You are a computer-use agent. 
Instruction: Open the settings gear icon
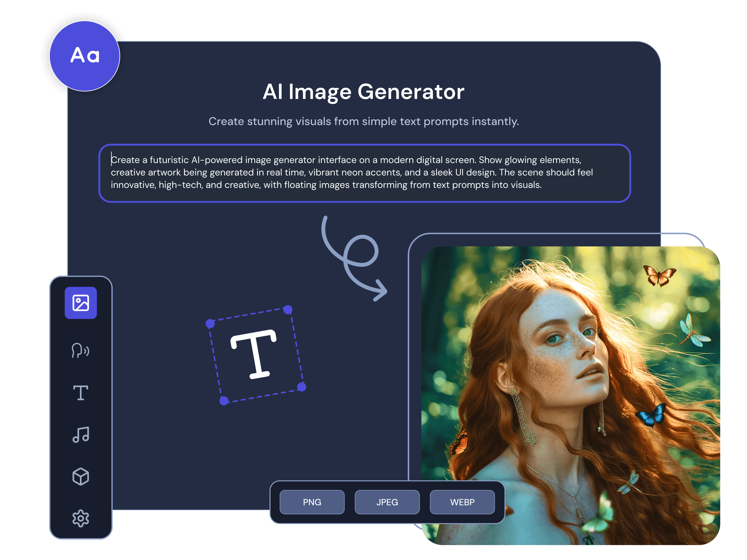81,518
